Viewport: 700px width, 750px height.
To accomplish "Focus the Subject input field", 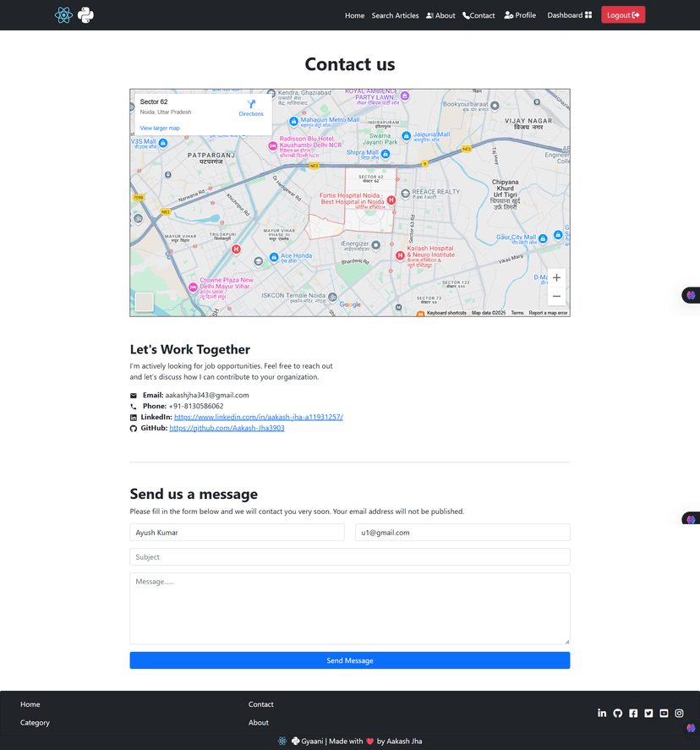I will pos(349,557).
